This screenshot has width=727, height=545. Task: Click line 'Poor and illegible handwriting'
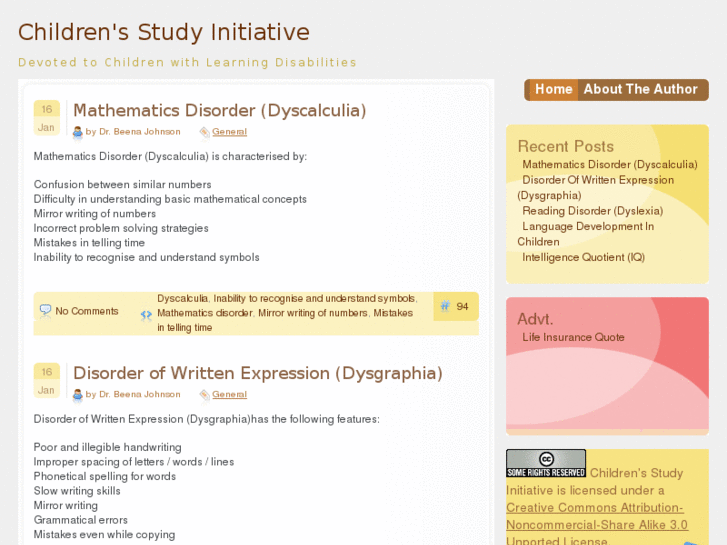(x=108, y=447)
